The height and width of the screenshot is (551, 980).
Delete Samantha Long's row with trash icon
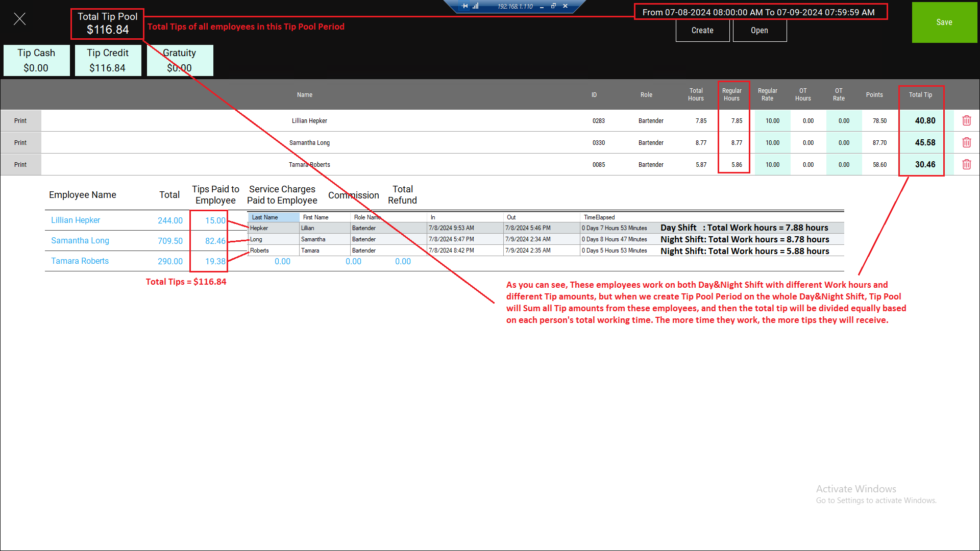966,143
